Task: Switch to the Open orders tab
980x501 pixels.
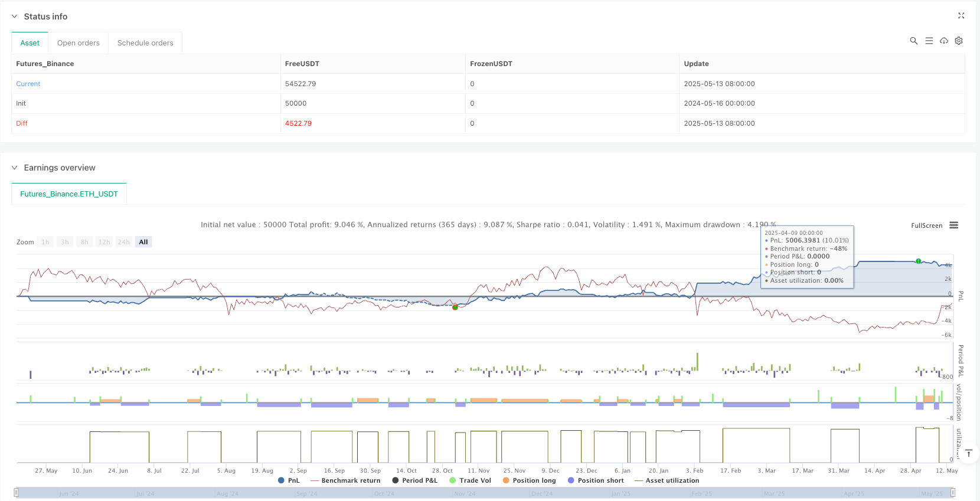Action: click(x=79, y=43)
